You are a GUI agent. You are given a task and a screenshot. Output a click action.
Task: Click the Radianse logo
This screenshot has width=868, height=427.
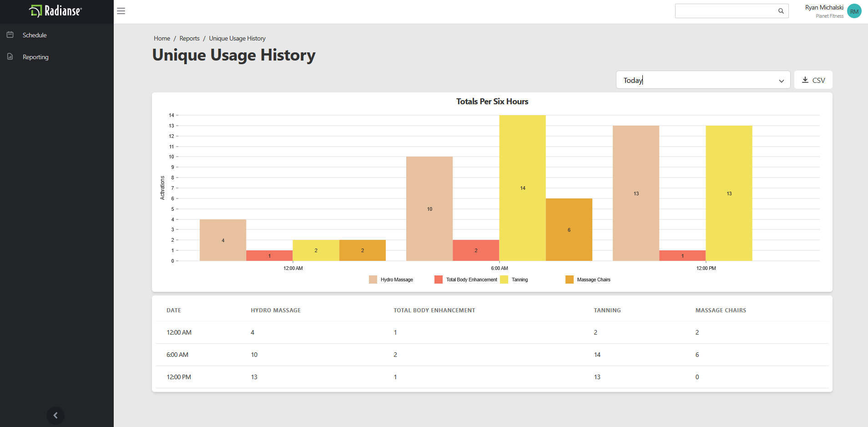(56, 11)
